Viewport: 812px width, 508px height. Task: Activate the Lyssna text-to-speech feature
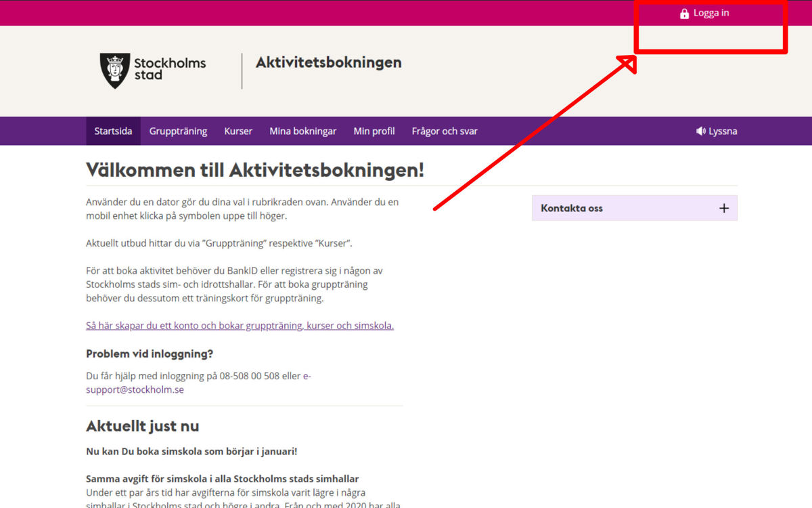point(721,131)
